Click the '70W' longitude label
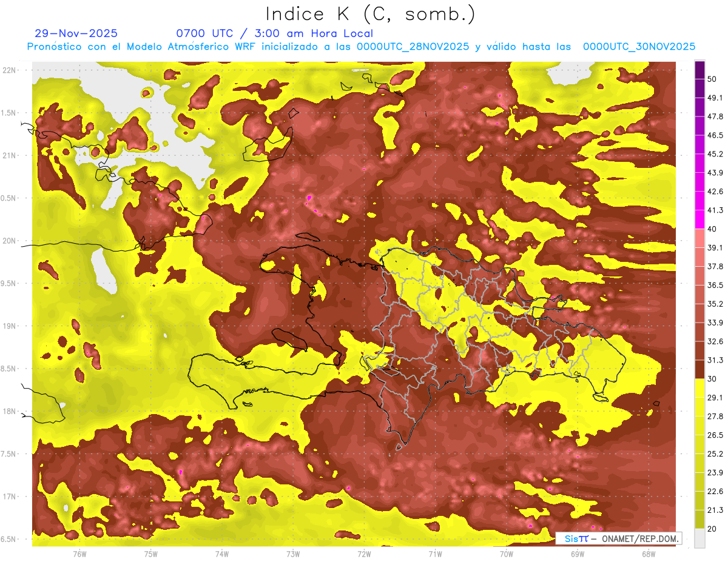Image resolution: width=728 pixels, height=562 pixels. pos(506,554)
